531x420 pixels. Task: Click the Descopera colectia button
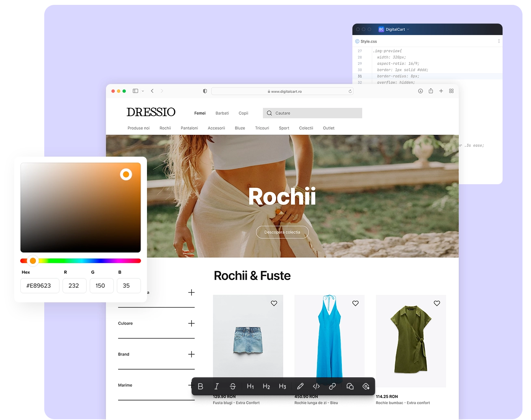(x=282, y=232)
